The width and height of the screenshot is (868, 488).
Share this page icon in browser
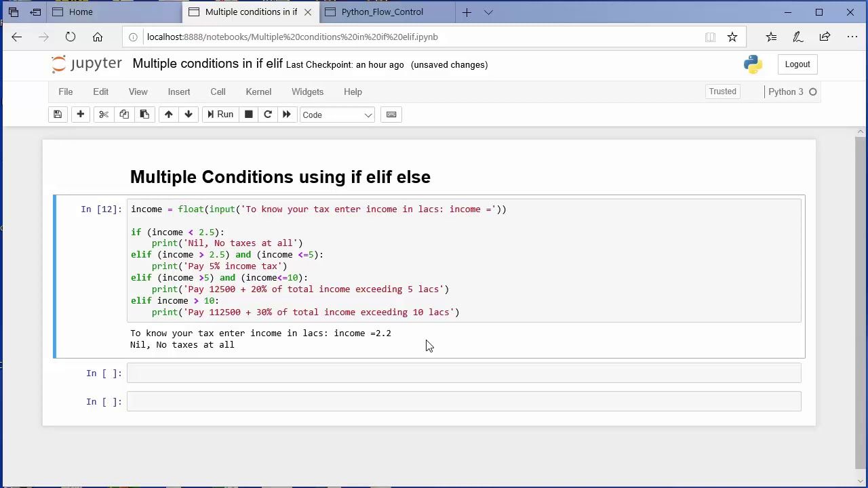tap(825, 37)
